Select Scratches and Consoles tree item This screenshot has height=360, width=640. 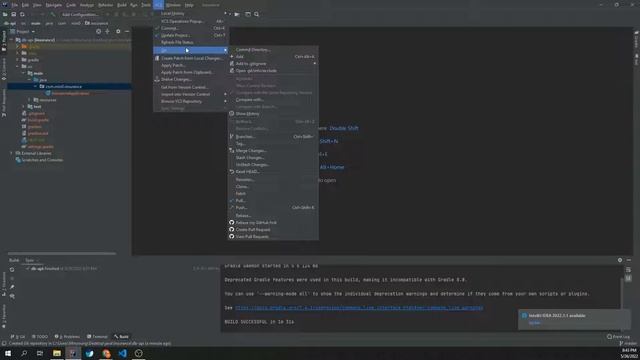point(42,160)
